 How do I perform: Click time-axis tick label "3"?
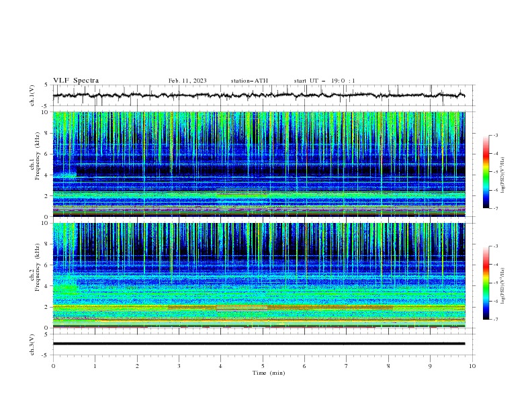[x=179, y=366]
